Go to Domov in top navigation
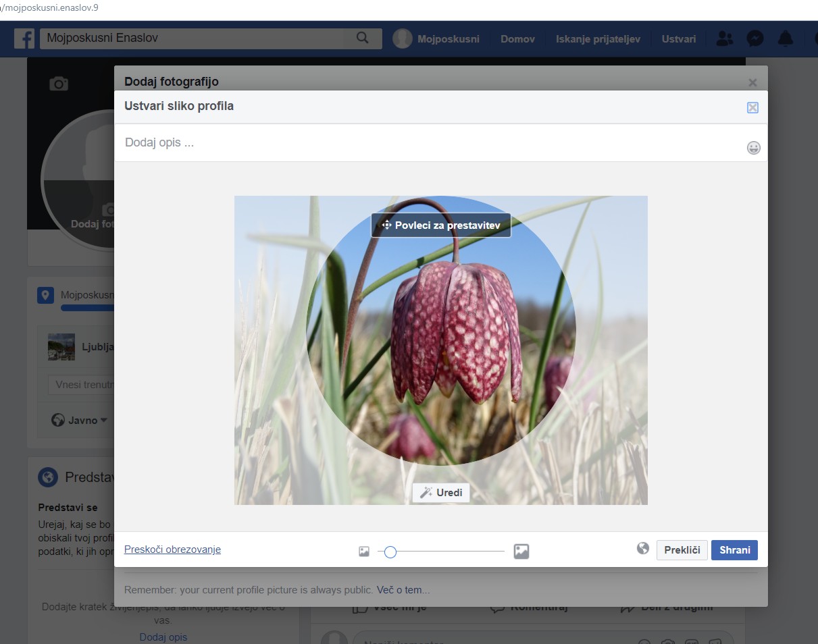 coord(517,38)
